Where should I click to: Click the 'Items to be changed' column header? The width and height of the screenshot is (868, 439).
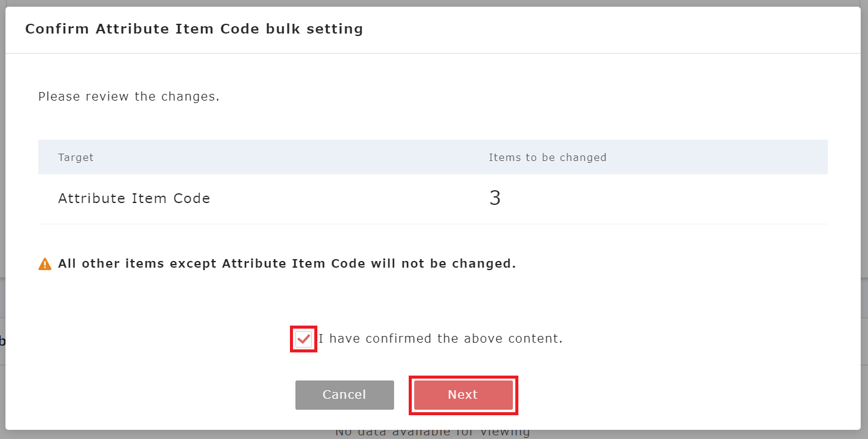(x=547, y=157)
